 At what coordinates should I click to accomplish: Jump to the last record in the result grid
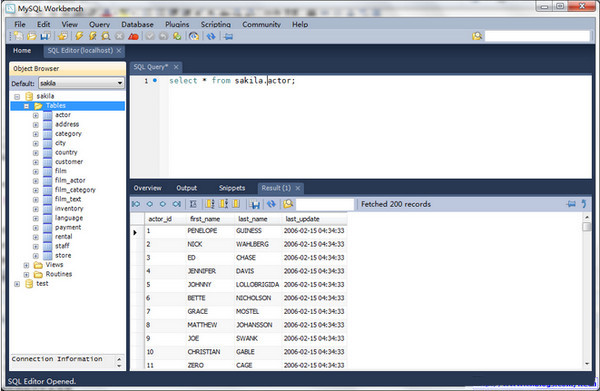(176, 204)
